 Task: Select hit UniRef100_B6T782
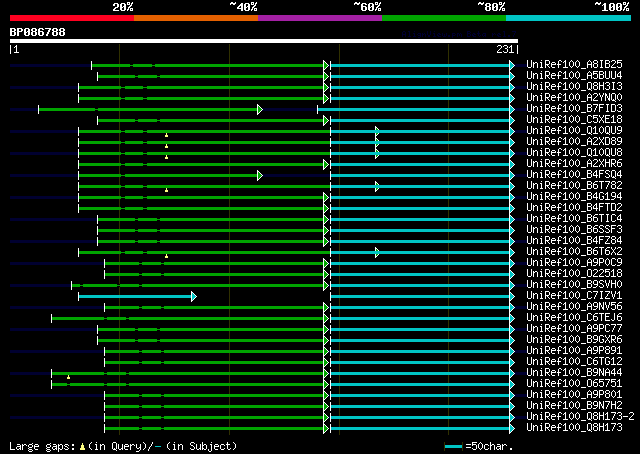click(x=574, y=186)
